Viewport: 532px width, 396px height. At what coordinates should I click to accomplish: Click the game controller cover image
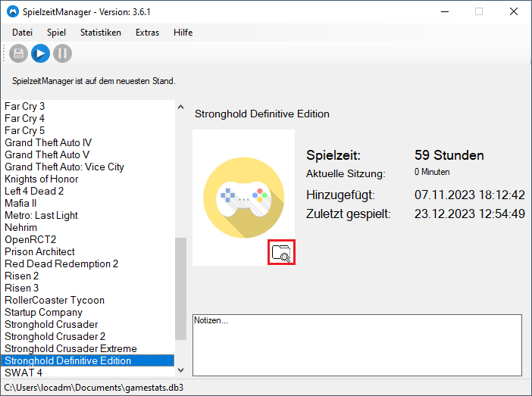(x=243, y=195)
